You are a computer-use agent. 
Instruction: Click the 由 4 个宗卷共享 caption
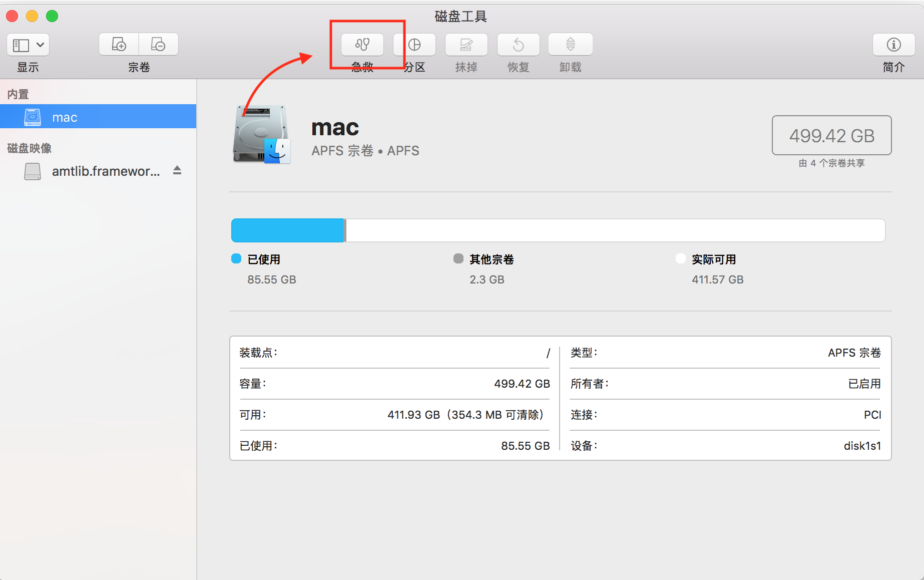(x=831, y=163)
